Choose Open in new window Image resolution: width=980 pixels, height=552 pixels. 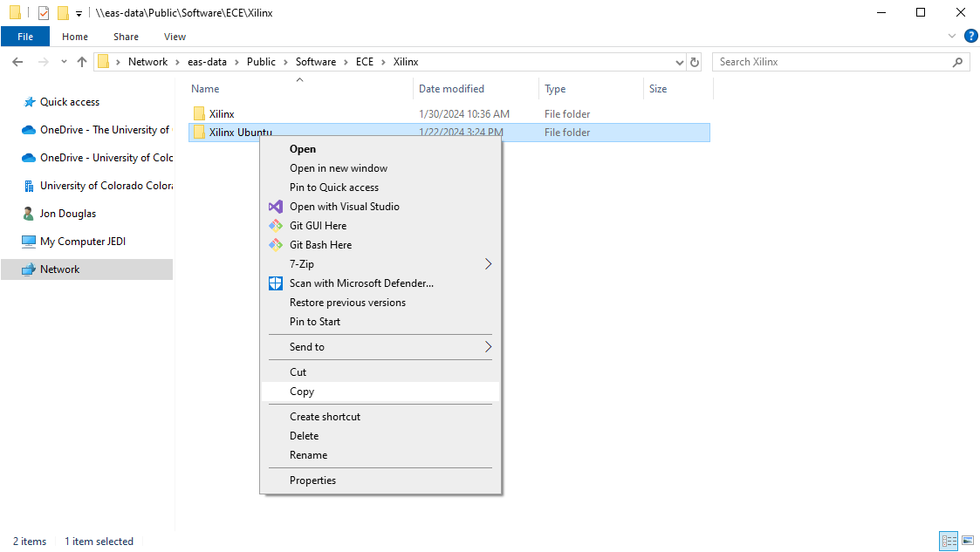coord(380,168)
